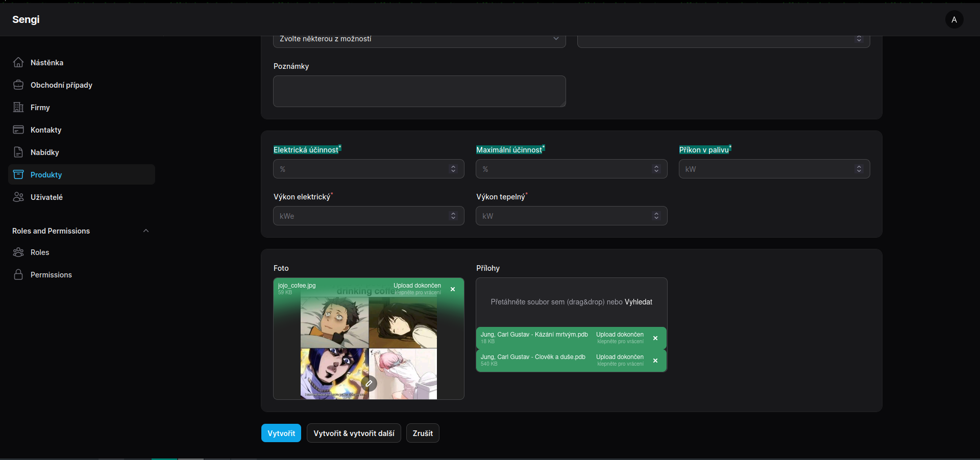Click the Firmy building icon
Screen dimensions: 980x460
[18, 107]
